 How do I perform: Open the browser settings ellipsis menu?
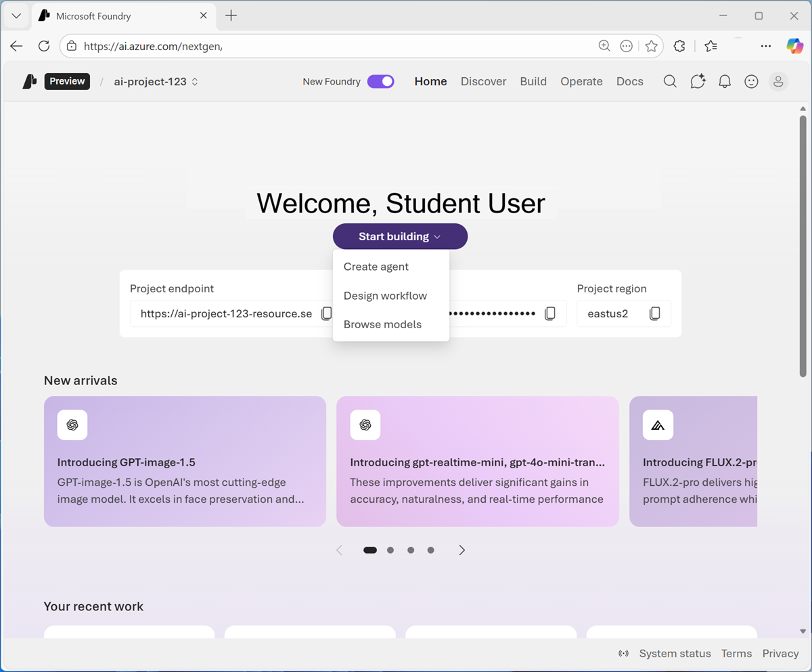pos(765,45)
